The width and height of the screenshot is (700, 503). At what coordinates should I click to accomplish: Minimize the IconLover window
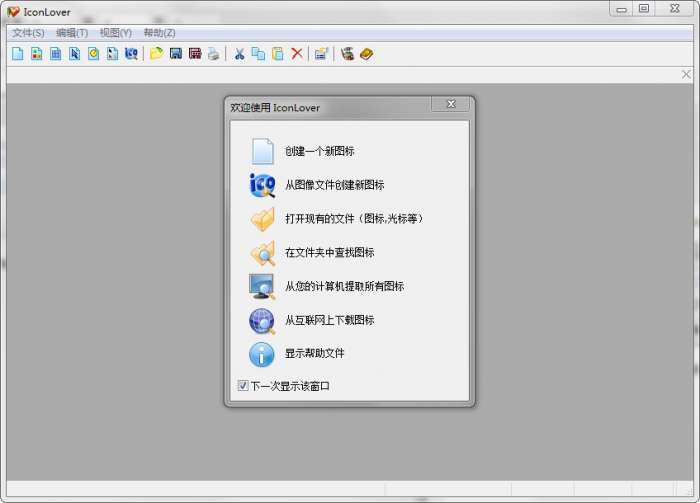click(621, 9)
